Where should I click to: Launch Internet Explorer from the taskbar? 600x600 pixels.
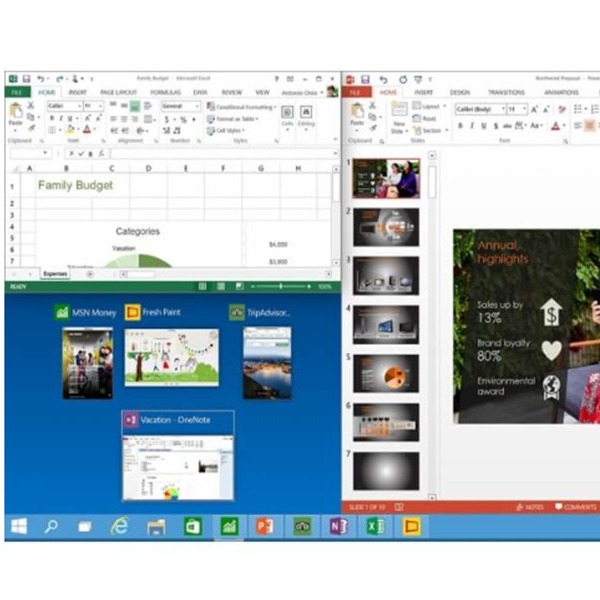tap(120, 525)
